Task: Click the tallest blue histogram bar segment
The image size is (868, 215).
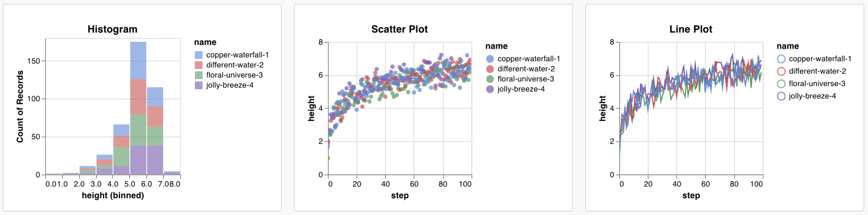Action: point(138,61)
